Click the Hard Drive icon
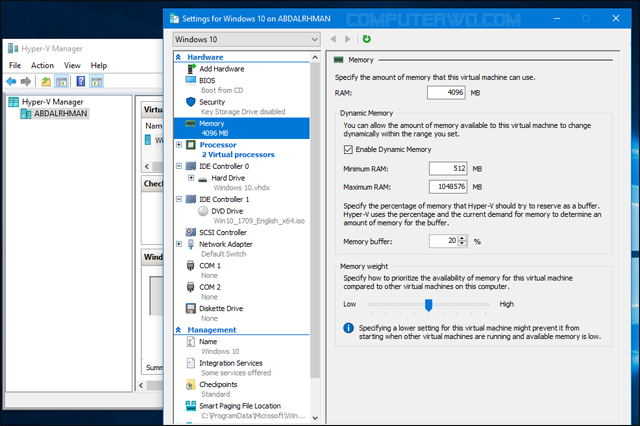Image resolution: width=640 pixels, height=426 pixels. tap(203, 179)
